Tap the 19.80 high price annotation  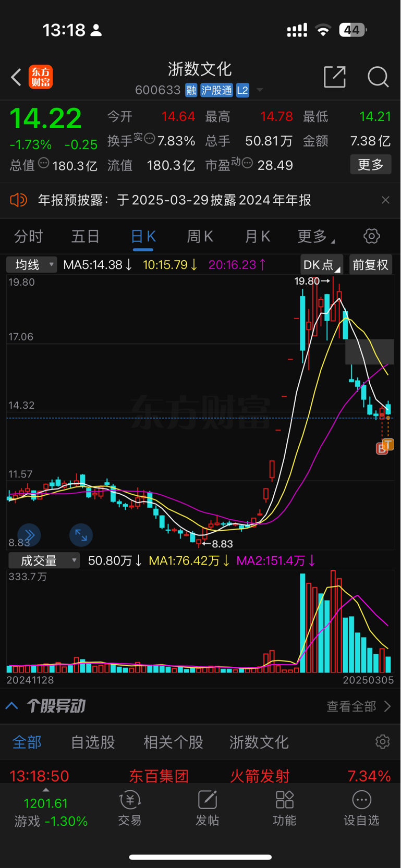pyautogui.click(x=312, y=281)
